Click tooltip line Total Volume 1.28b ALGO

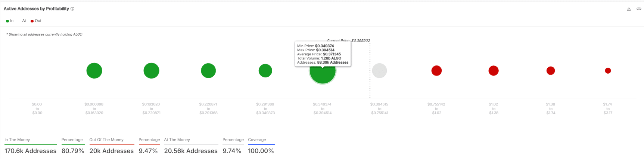pos(319,58)
